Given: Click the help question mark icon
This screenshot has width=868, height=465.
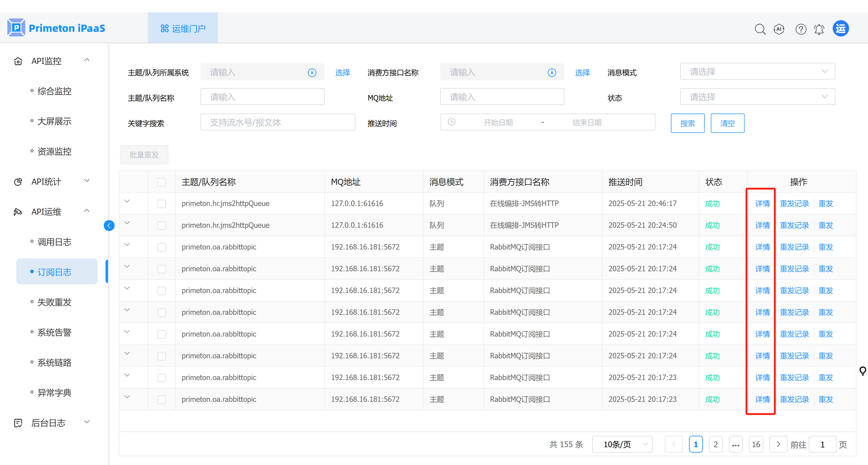Looking at the screenshot, I should (x=800, y=29).
